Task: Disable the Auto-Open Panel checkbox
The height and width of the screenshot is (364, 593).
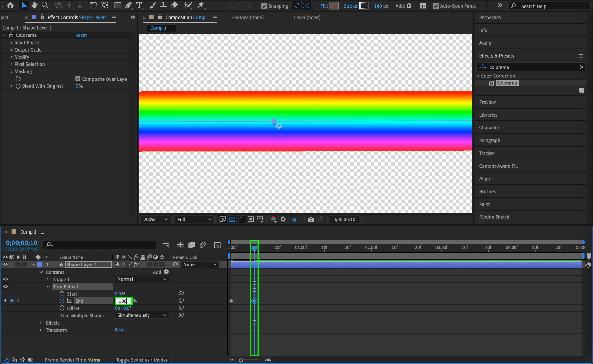Action: (435, 6)
